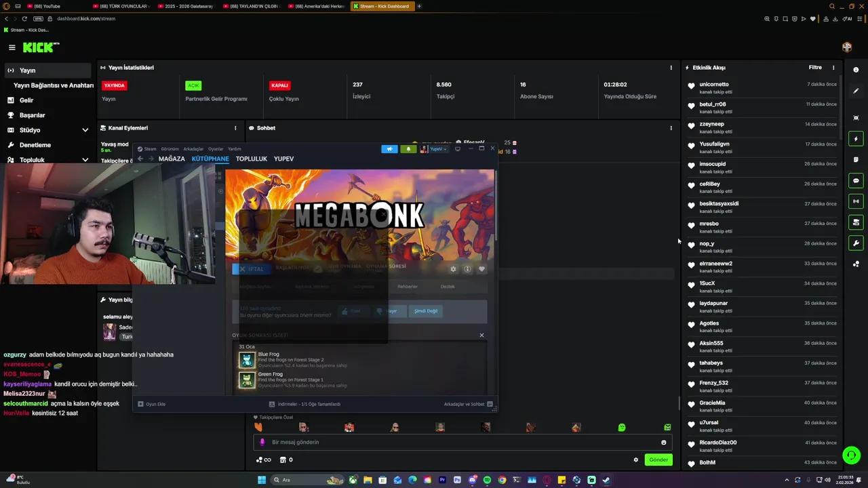Expand the Stüdyo sidebar section
The width and height of the screenshot is (868, 488).
[x=85, y=130]
